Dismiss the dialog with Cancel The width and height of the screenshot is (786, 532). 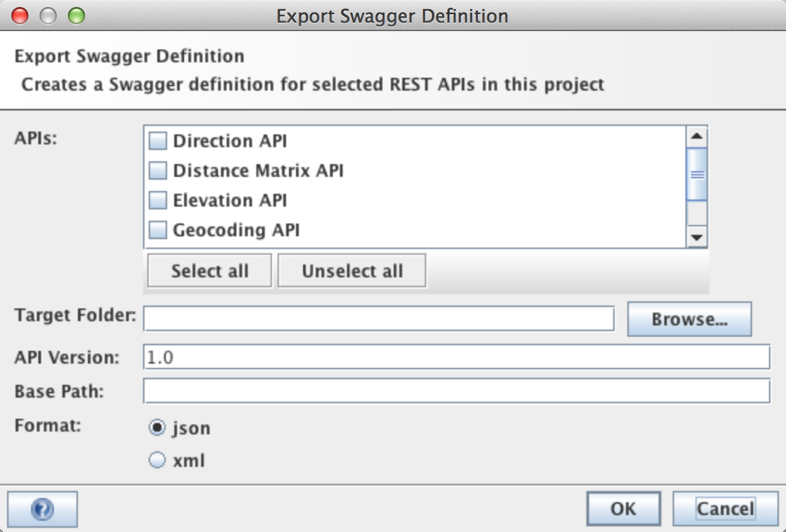point(725,509)
